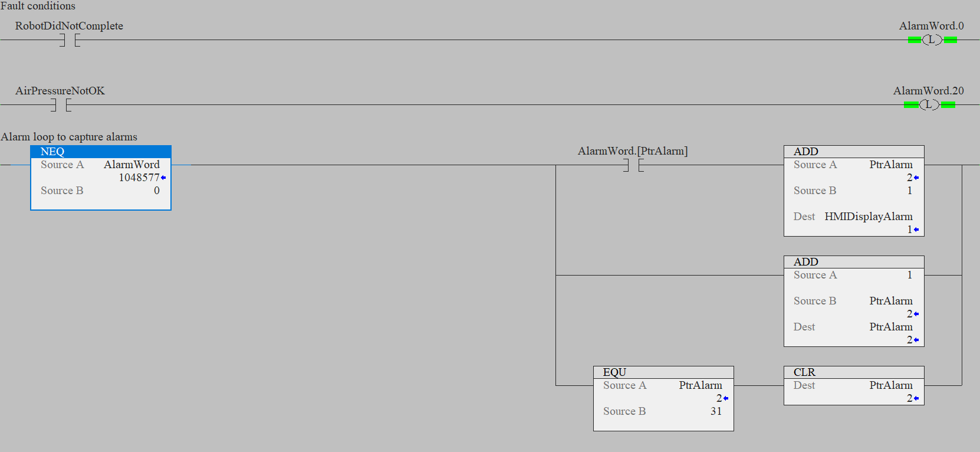Select the AlarmWord.20 latch coil
The height and width of the screenshot is (452, 980).
(x=929, y=105)
